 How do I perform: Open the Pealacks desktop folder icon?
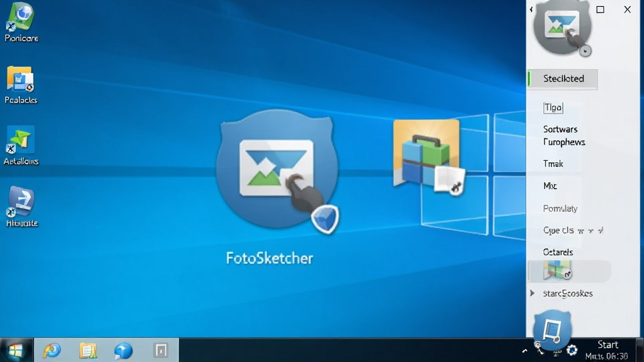coord(21,85)
